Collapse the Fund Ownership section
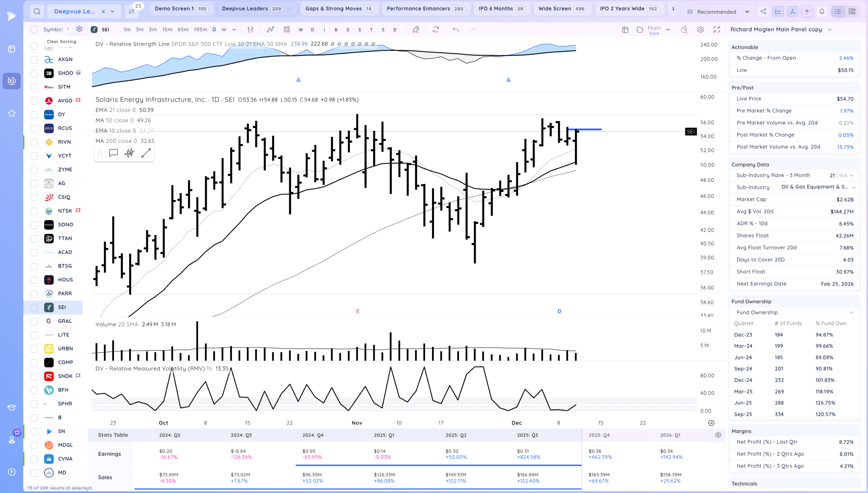The width and height of the screenshot is (868, 493). tap(851, 313)
